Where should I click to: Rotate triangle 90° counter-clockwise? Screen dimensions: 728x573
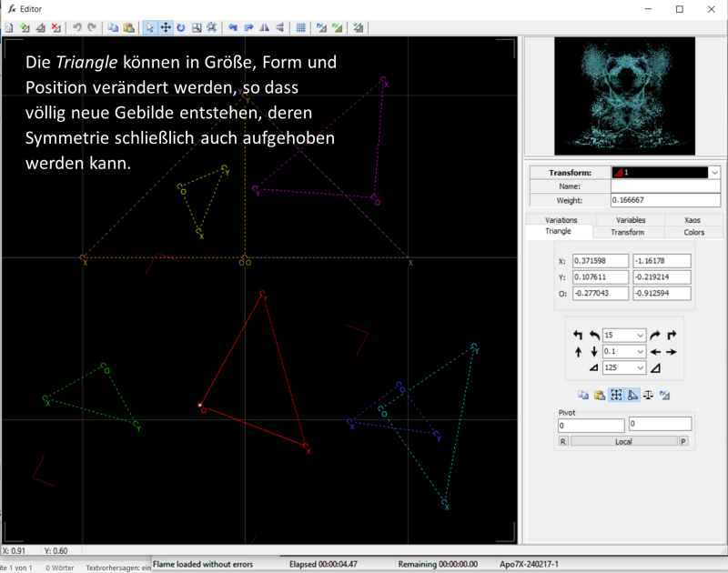coord(578,336)
